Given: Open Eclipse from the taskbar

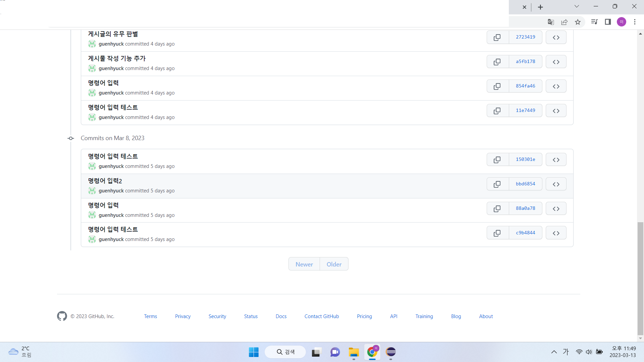Looking at the screenshot, I should pos(391,352).
